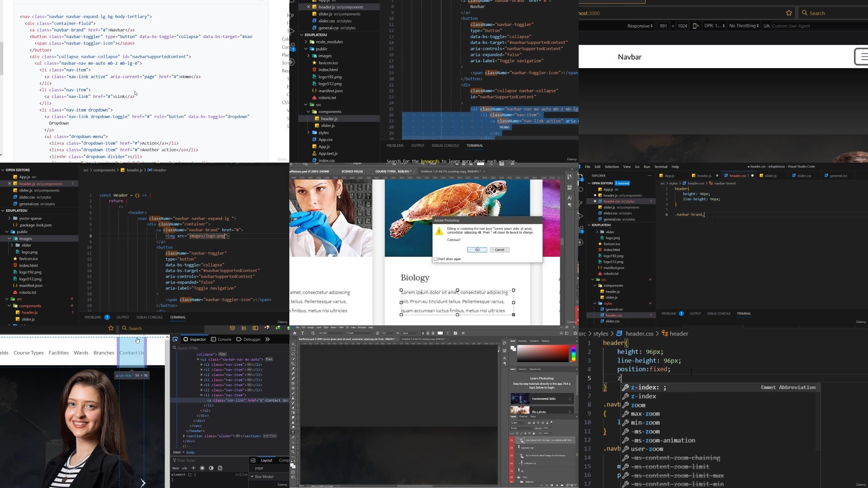Click OK in the Adobe Photoshop dialog

click(x=477, y=250)
